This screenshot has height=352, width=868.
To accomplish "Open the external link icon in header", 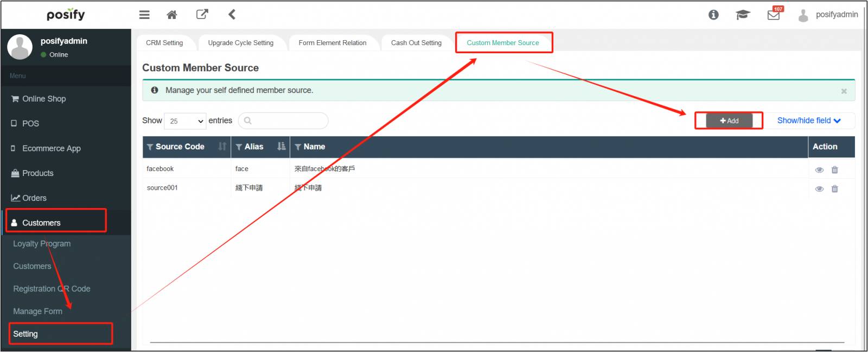I will [x=202, y=15].
